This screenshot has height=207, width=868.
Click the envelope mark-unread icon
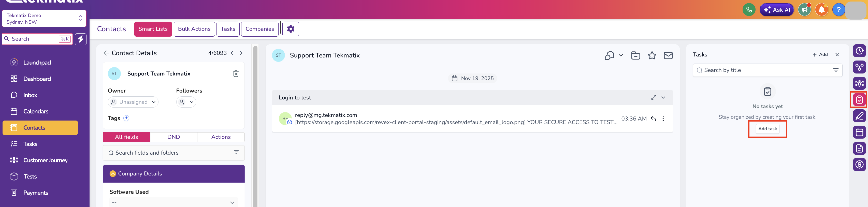tap(668, 55)
